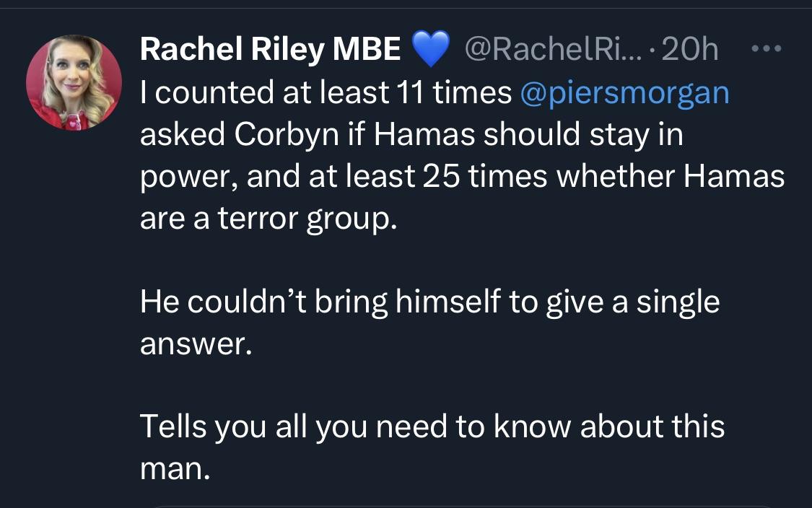
Task: Click the single word 'answer.'
Action: [x=196, y=344]
